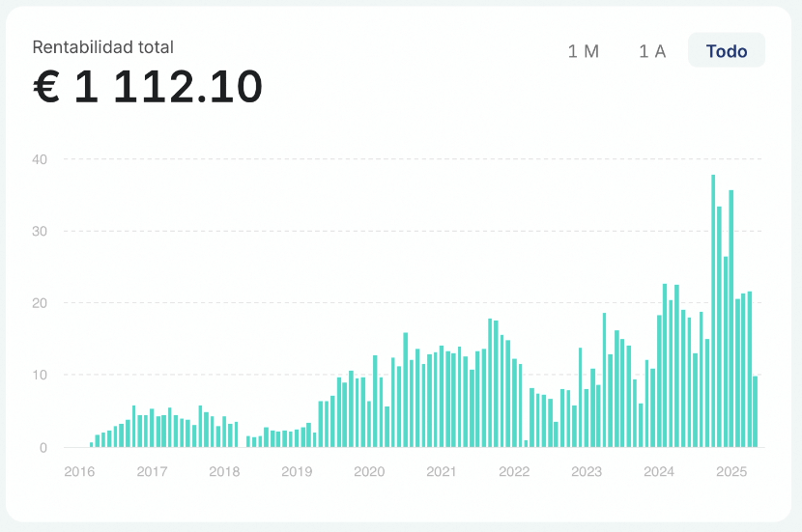Screen dimensions: 802x532
Task: Click the tiny bar just after 2022
Action: click(x=527, y=443)
